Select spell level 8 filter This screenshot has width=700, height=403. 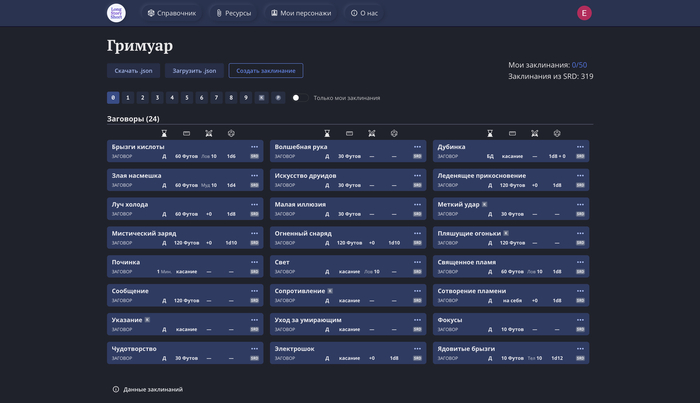tap(231, 98)
